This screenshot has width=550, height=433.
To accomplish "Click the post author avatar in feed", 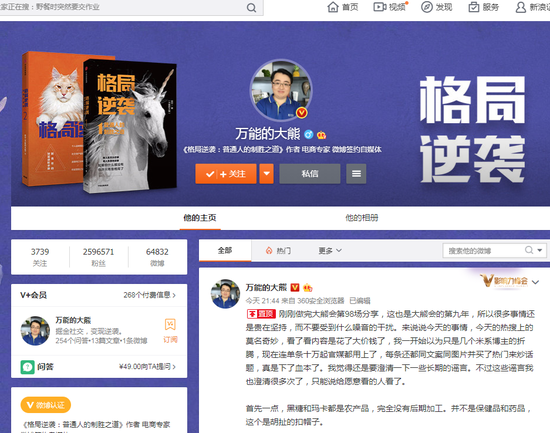I will click(x=225, y=294).
